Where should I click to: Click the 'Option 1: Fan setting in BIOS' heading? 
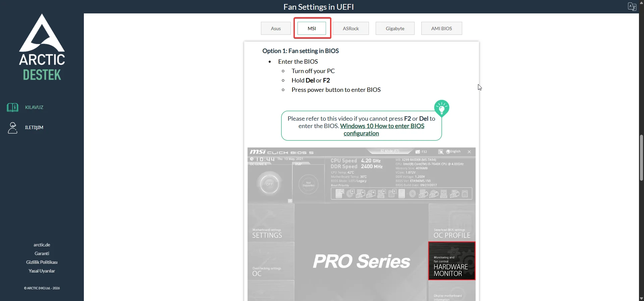pos(301,51)
